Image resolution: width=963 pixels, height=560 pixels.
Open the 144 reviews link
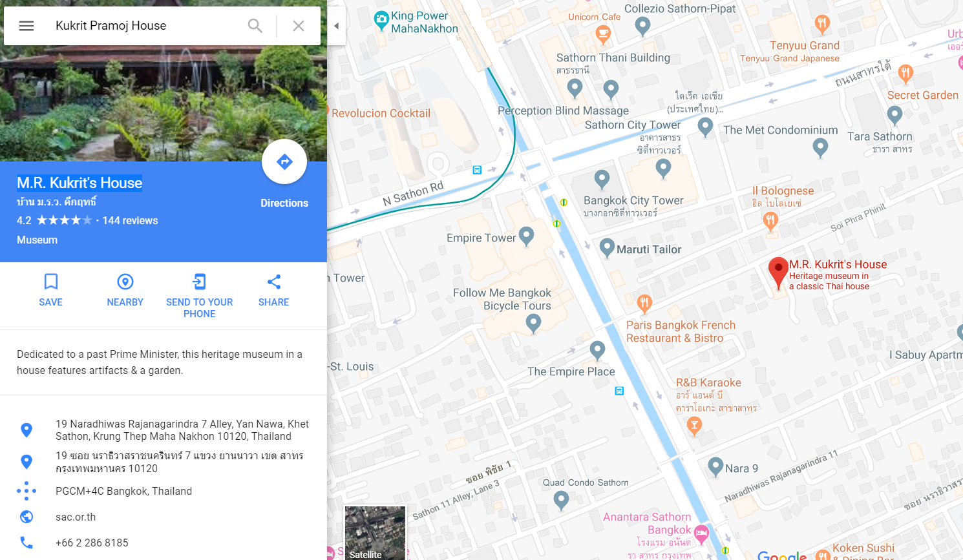click(130, 220)
